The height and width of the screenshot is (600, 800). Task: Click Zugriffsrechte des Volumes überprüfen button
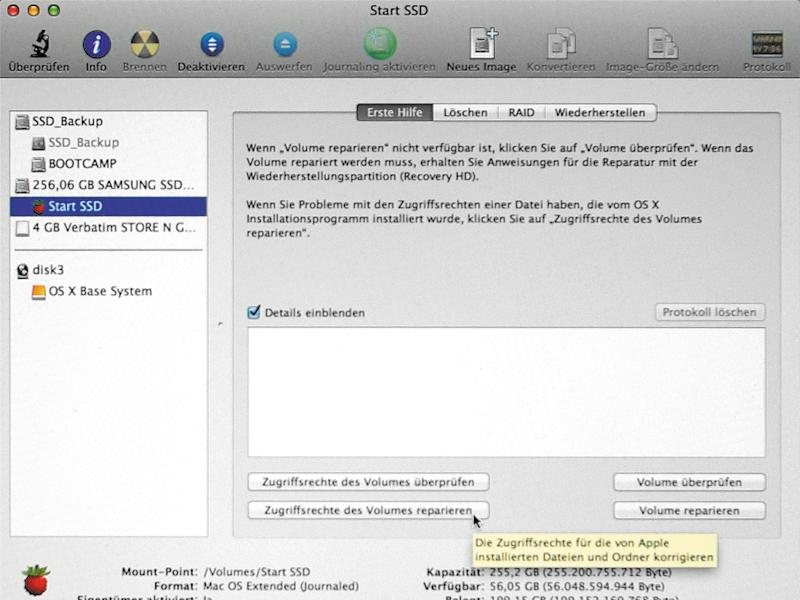pos(368,482)
